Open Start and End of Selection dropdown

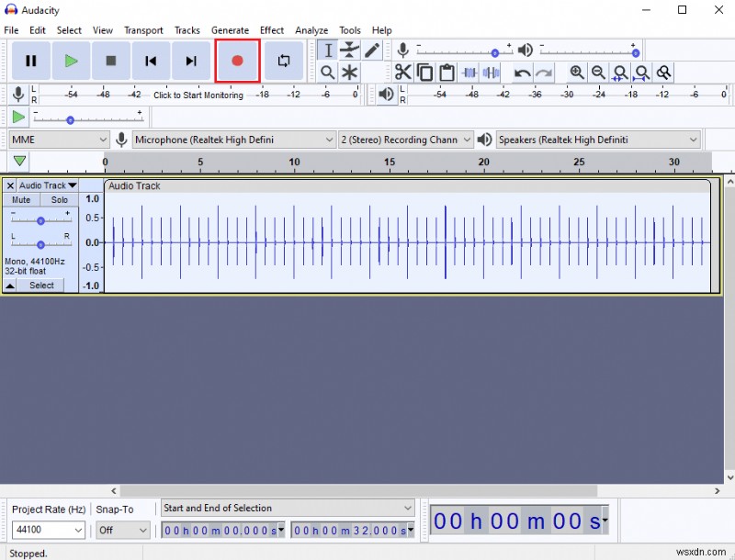[288, 508]
